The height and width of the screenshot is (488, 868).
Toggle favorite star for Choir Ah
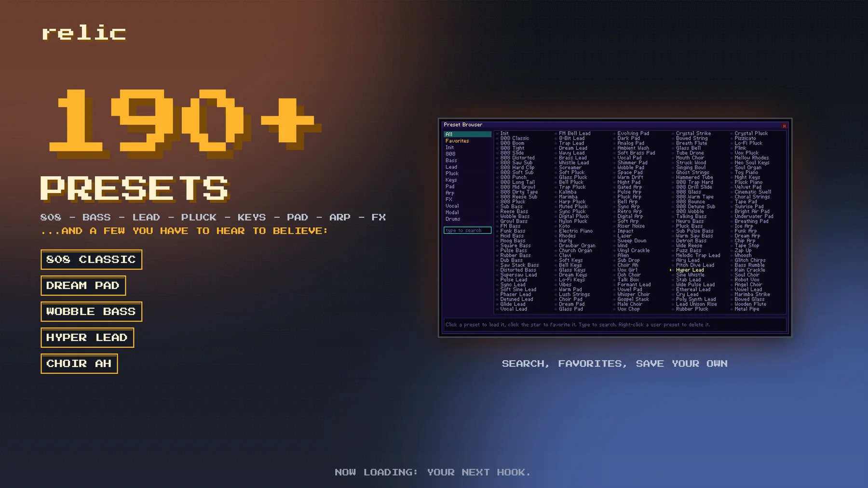614,265
